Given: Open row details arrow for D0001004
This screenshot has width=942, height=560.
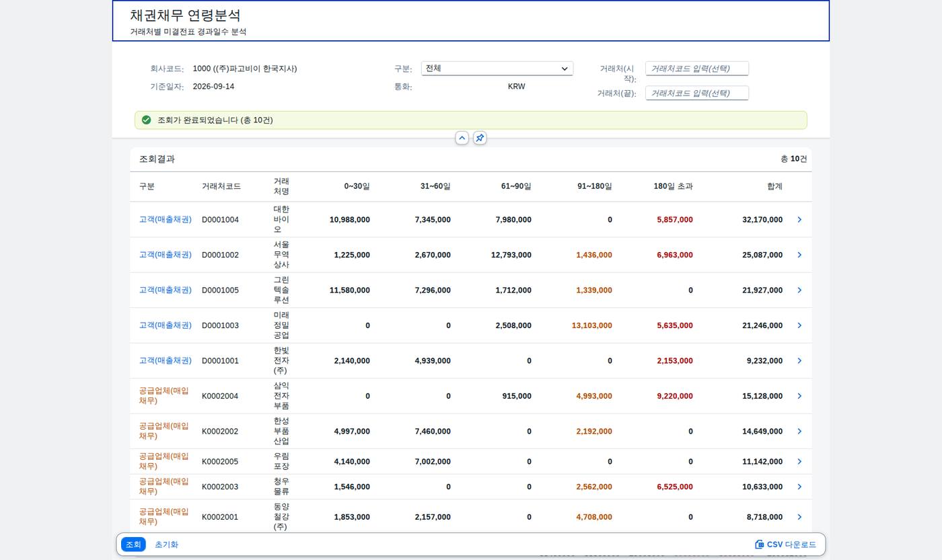Looking at the screenshot, I should point(799,220).
